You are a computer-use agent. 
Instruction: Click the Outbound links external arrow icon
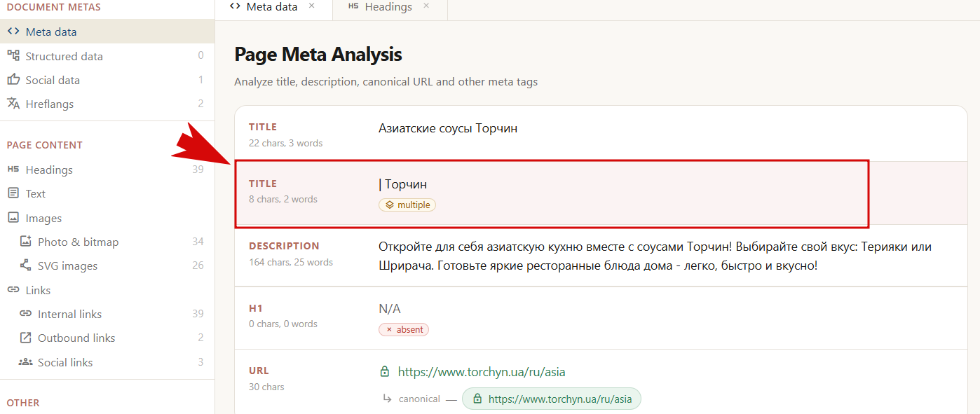coord(26,338)
